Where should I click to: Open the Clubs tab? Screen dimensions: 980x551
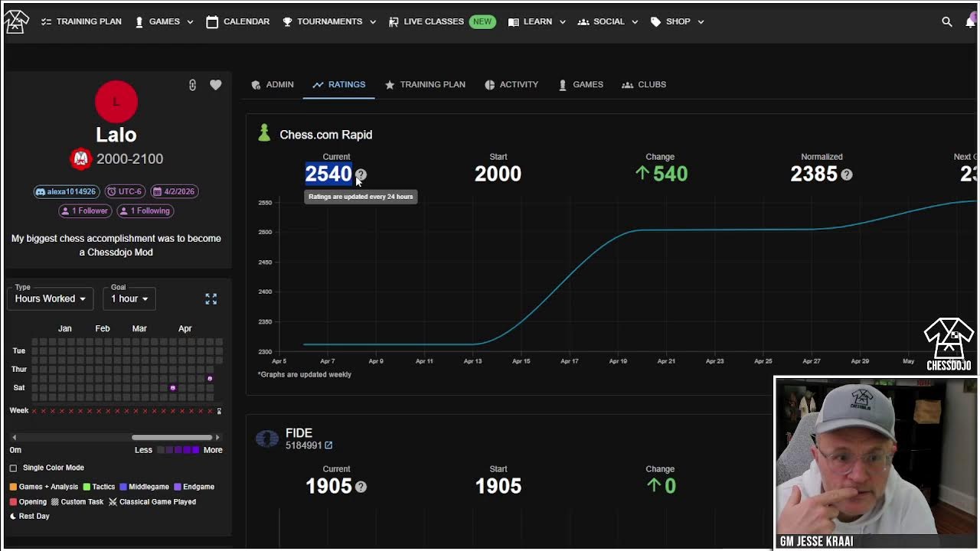[644, 85]
